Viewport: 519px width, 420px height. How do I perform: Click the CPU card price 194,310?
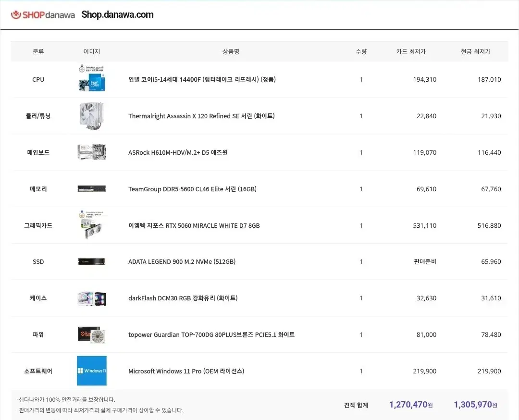click(x=425, y=79)
